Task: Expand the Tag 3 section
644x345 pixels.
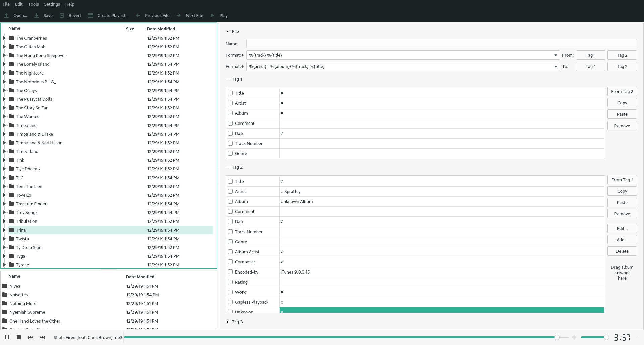Action: [228, 322]
